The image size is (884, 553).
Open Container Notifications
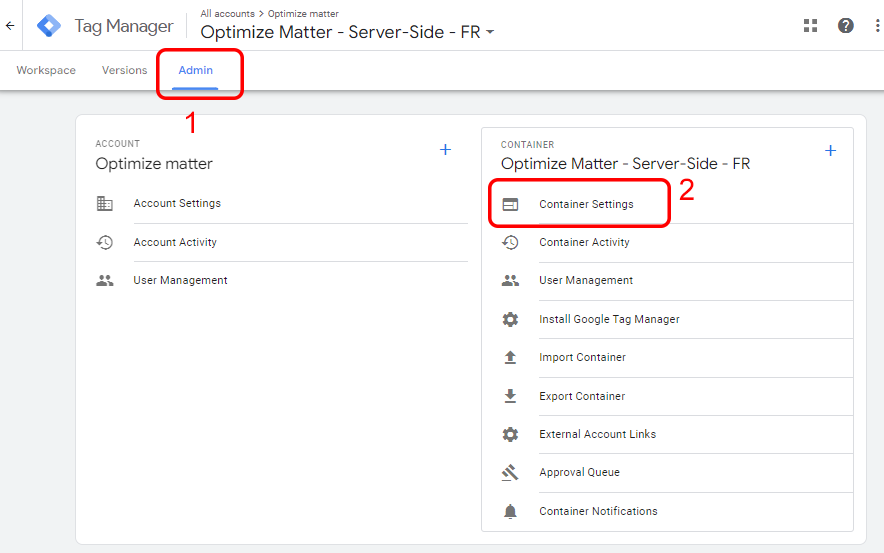tap(598, 511)
